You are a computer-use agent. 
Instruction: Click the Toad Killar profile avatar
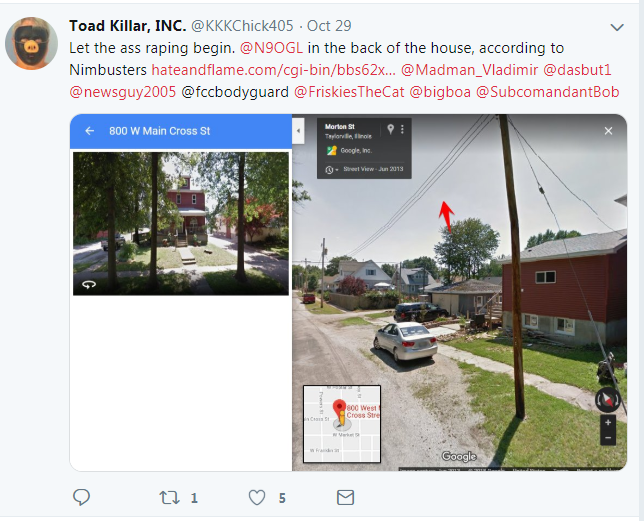coord(31,43)
